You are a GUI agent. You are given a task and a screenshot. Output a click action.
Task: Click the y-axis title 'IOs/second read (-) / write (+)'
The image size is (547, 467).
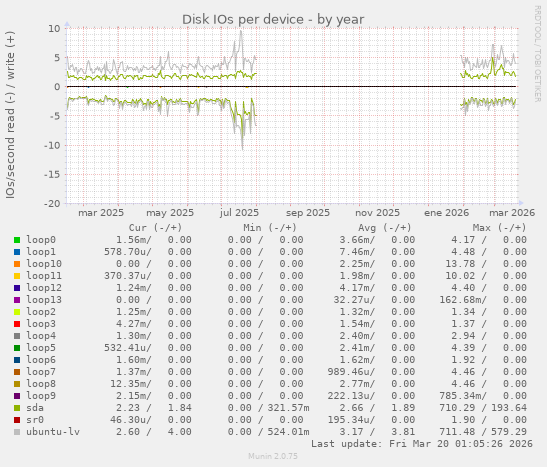point(10,115)
